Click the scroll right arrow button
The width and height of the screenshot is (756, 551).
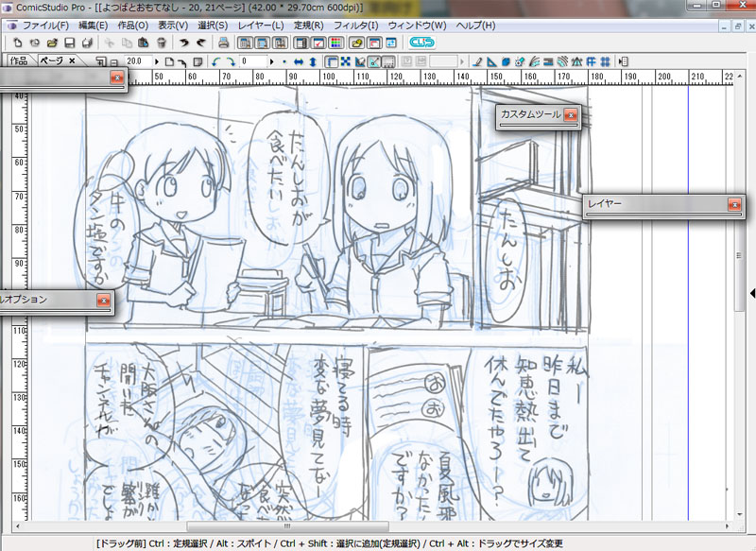click(x=728, y=525)
